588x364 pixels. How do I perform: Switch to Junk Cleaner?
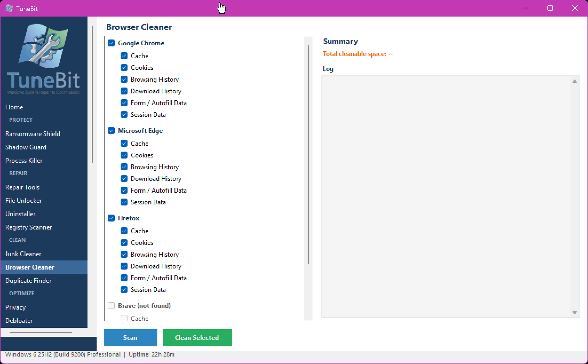point(44,254)
